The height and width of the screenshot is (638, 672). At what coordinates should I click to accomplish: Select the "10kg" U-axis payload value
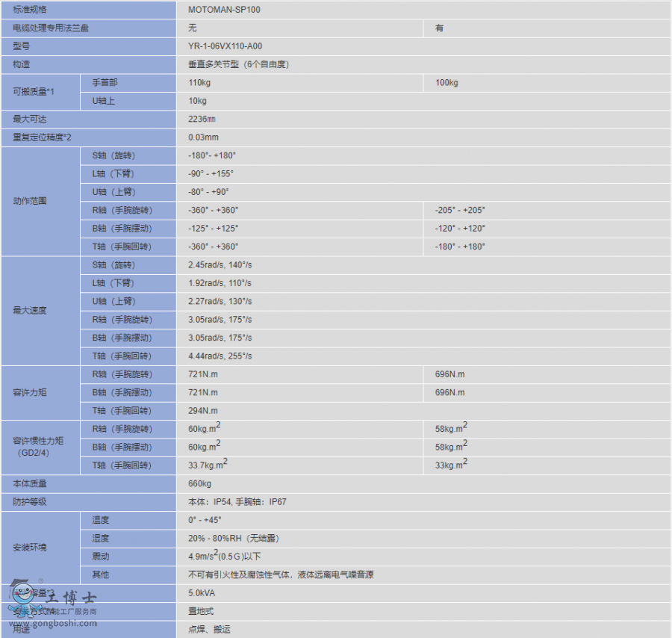click(198, 101)
